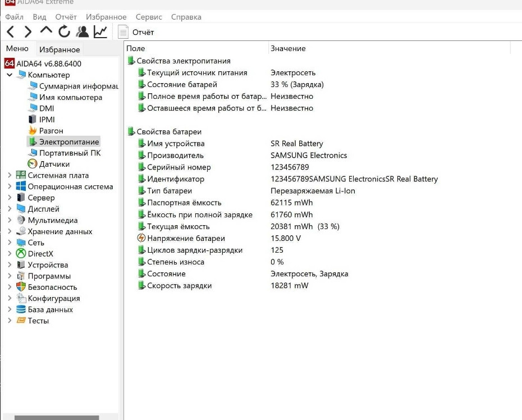Select Датчики sensors item in tree
This screenshot has height=420, width=522.
pos(54,164)
